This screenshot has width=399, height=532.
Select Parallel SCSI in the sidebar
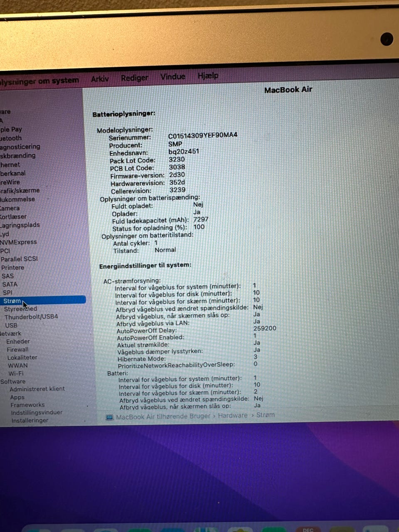pyautogui.click(x=19, y=259)
